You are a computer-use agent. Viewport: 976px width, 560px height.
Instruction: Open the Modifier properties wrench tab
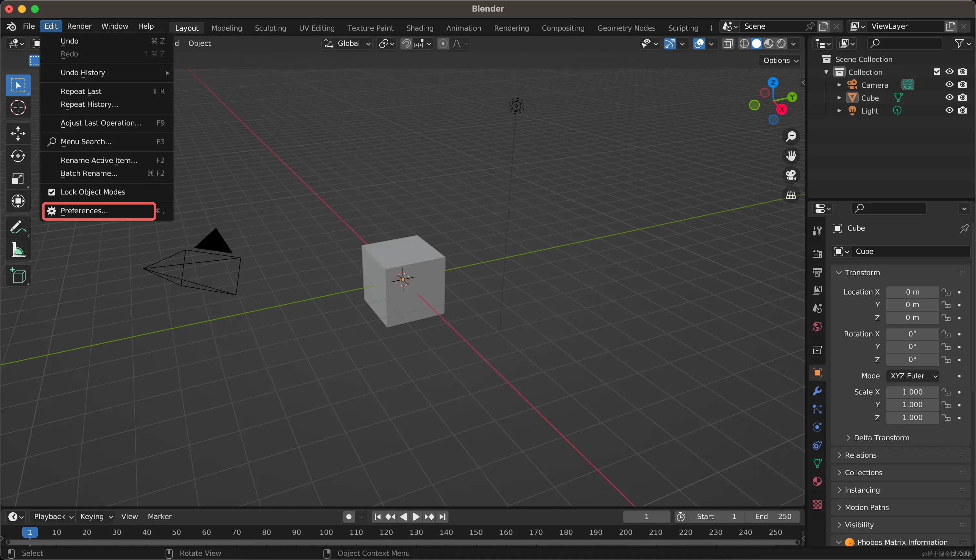[817, 391]
